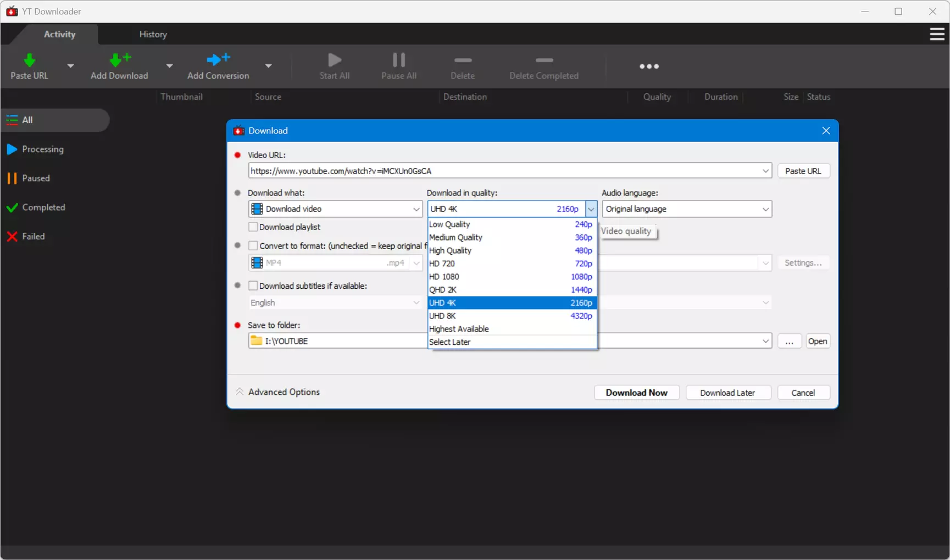This screenshot has width=950, height=560.
Task: Collapse the Advanced Options expander
Action: click(x=278, y=392)
